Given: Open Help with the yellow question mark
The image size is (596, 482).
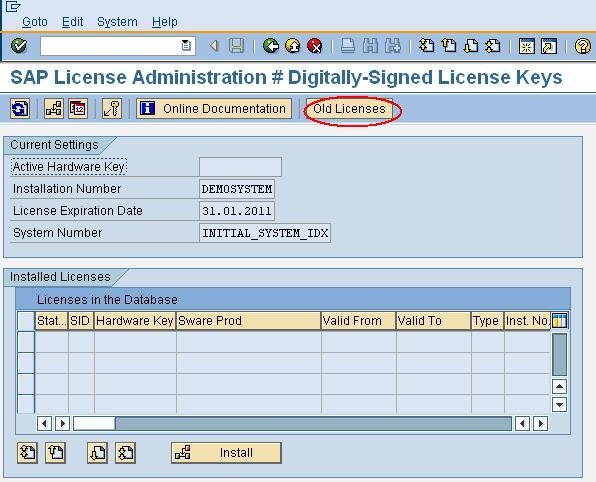Looking at the screenshot, I should (x=582, y=46).
